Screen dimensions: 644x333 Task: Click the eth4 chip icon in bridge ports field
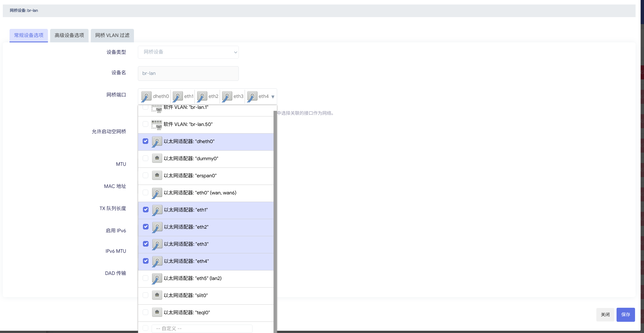pyautogui.click(x=252, y=96)
